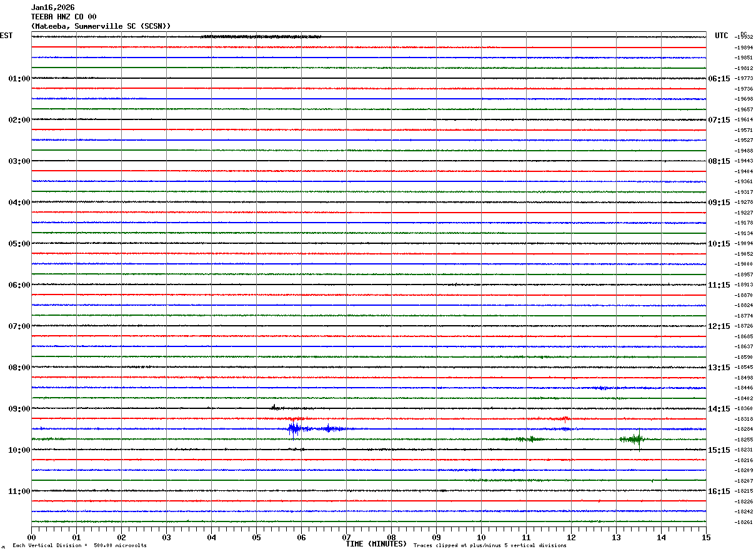Image resolution: width=756 pixels, height=554 pixels.
Task: Click the date text Jan16,2026
Action: [53, 8]
